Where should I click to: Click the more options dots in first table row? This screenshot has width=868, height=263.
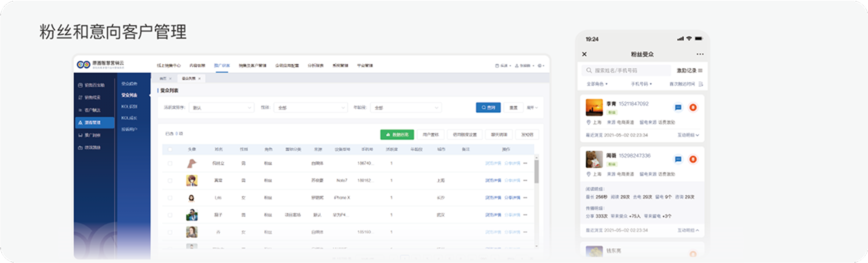pos(525,163)
